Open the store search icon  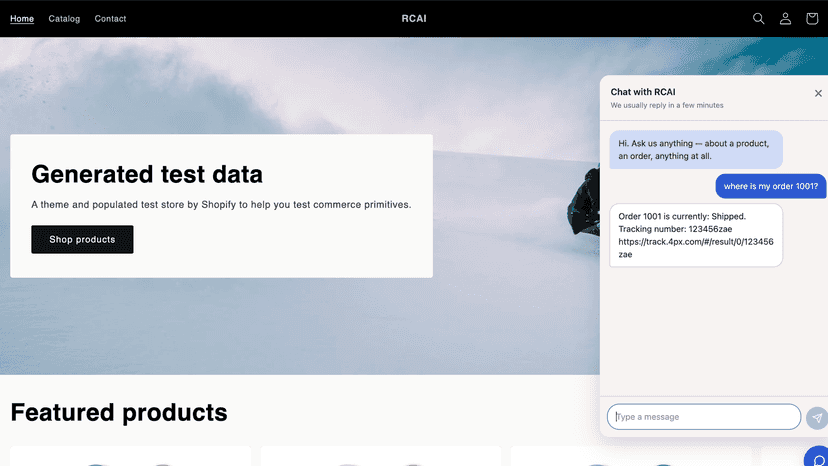758,18
